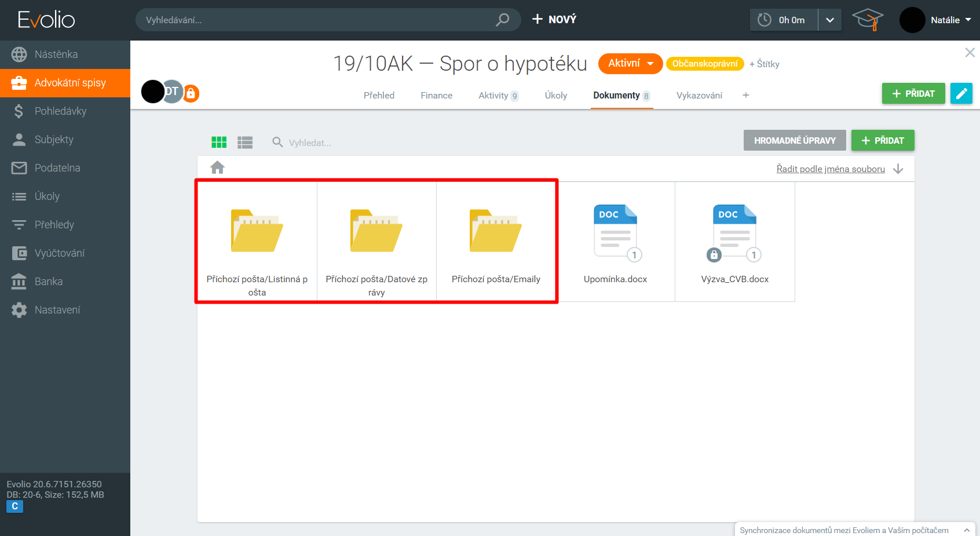Open Banka building icon
This screenshot has height=536, width=980.
pyautogui.click(x=19, y=282)
